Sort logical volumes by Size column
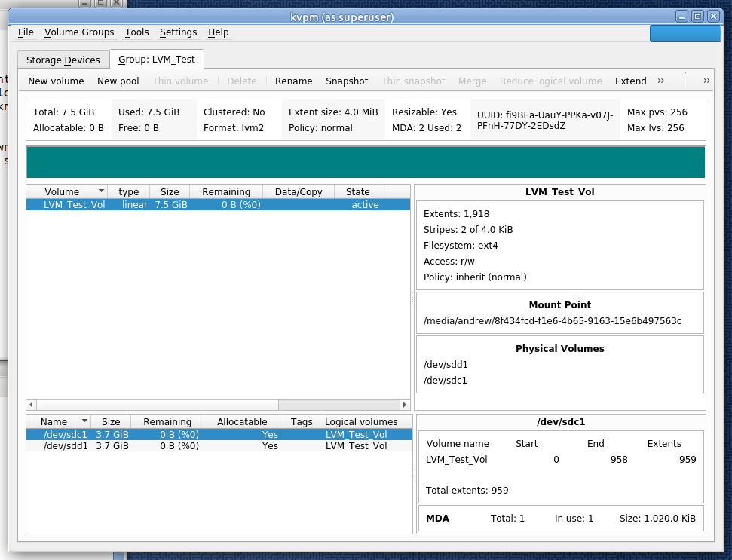 170,191
